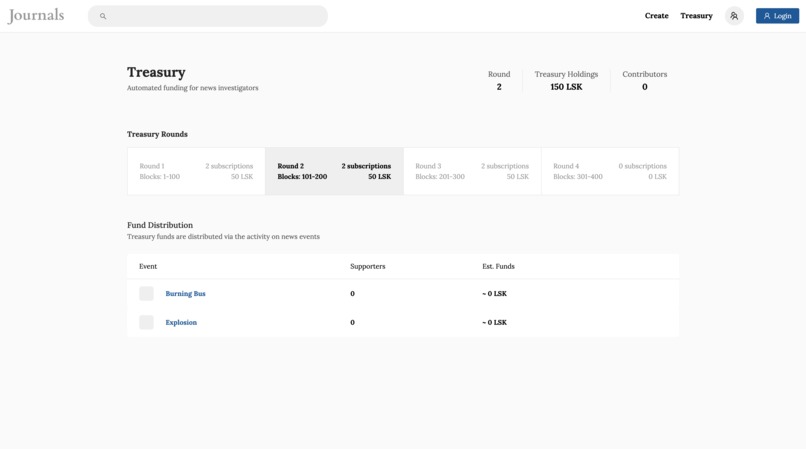Click the search magnifier icon
The image size is (806, 449).
[103, 16]
